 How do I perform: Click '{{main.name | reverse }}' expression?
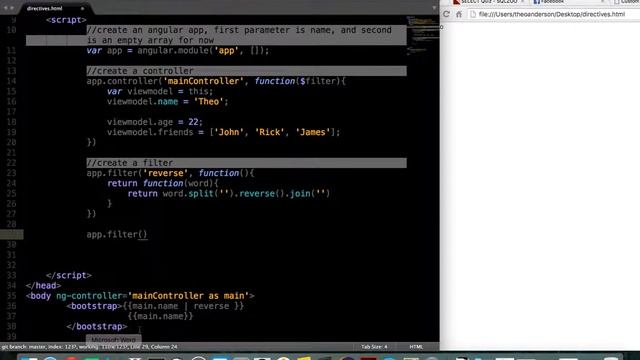coord(183,306)
